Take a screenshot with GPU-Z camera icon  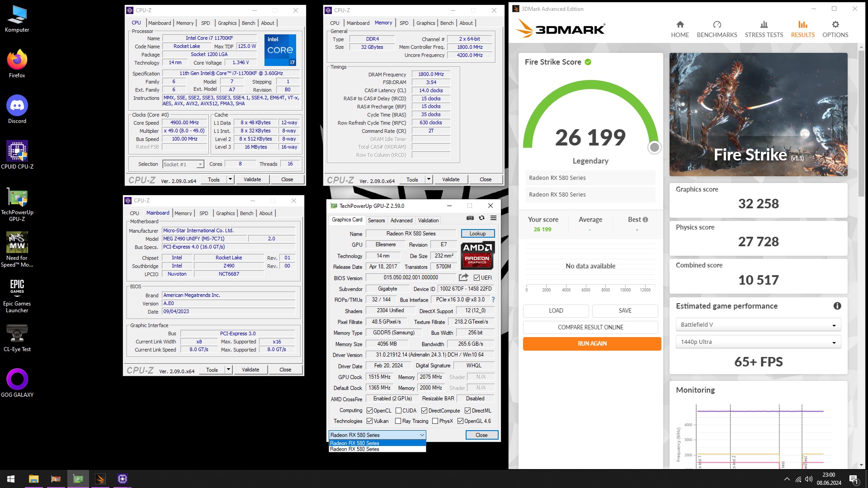pos(470,218)
